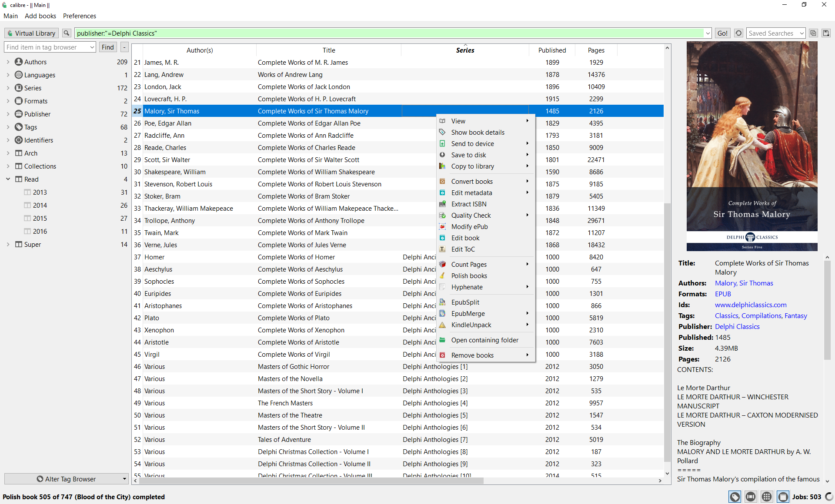The height and width of the screenshot is (504, 835).
Task: Click the Extract ISBN barcode icon
Action: click(x=442, y=204)
